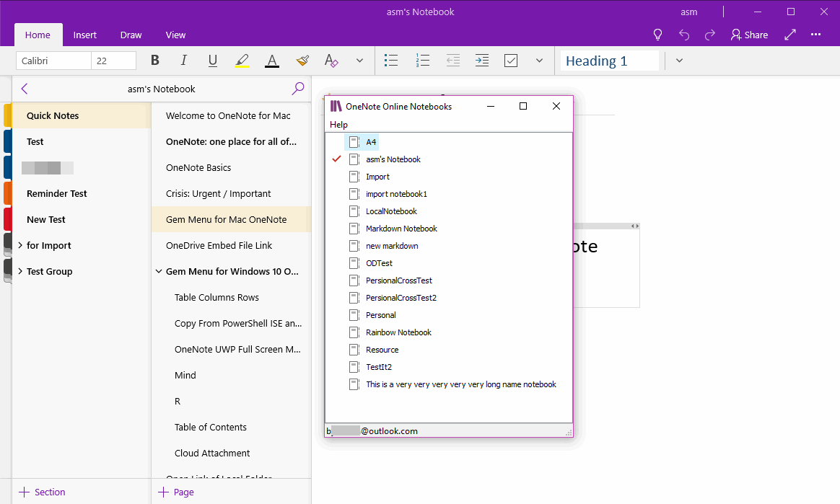Expand the for Import section group
840x504 pixels.
[20, 245]
